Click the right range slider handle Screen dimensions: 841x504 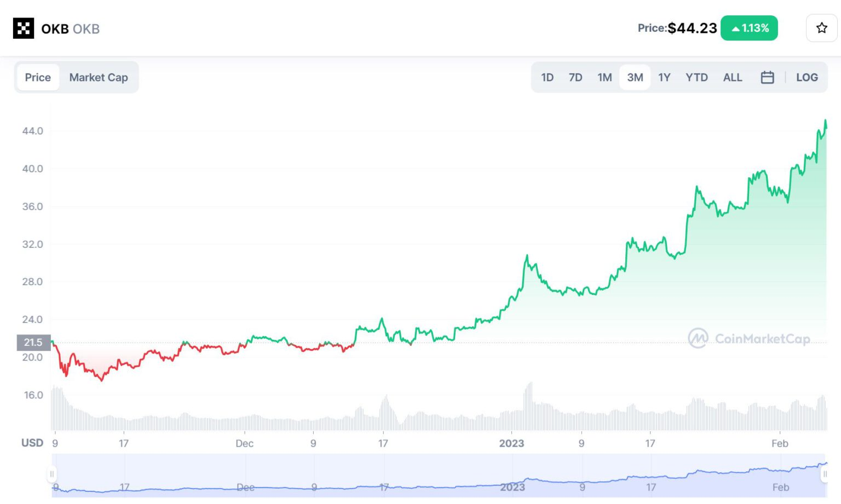(x=825, y=474)
